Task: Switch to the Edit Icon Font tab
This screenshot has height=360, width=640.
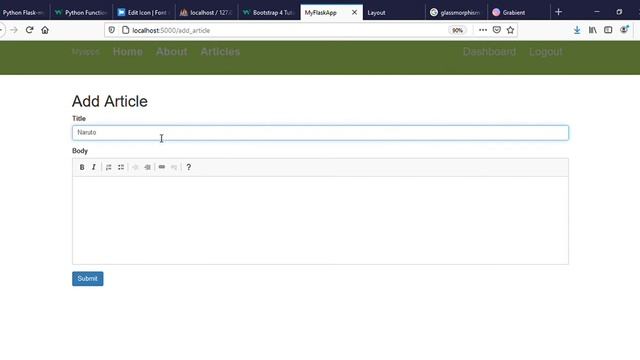Action: (x=144, y=13)
